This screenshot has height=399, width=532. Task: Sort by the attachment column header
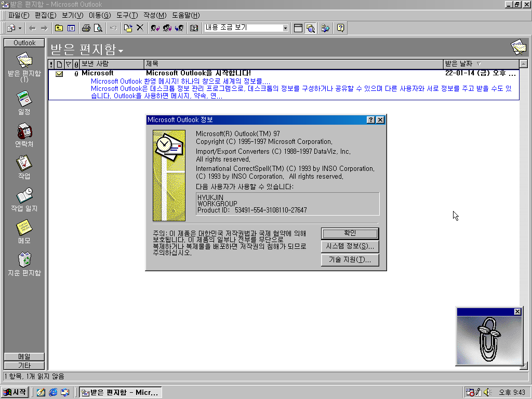76,64
